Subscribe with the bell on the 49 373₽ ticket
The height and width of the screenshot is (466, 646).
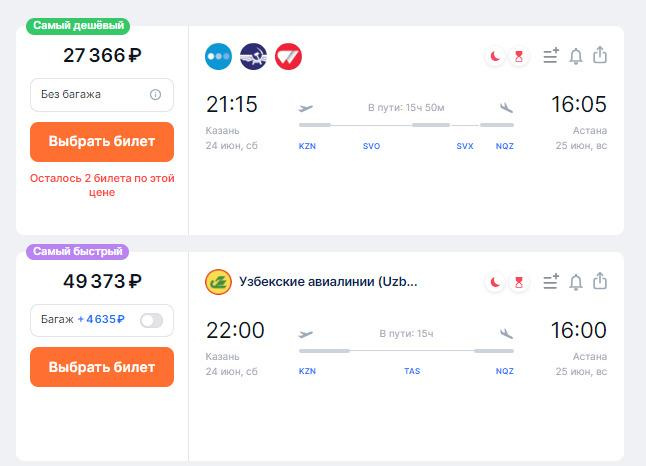(x=576, y=282)
